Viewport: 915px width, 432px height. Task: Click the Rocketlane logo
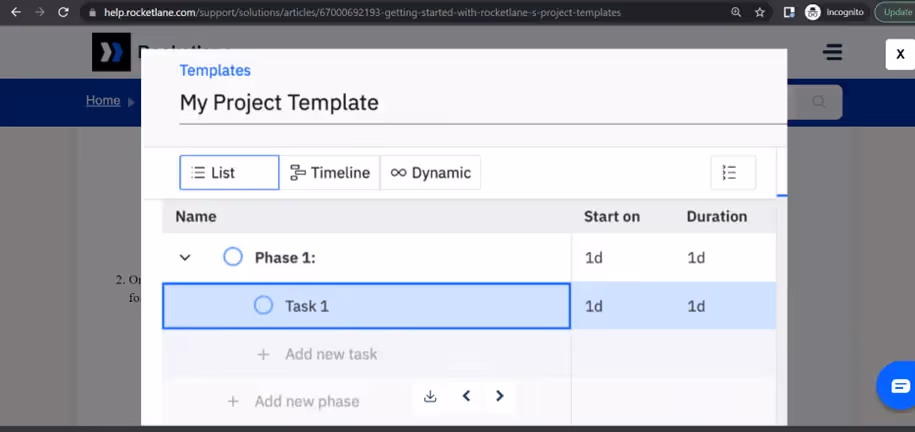(x=111, y=52)
